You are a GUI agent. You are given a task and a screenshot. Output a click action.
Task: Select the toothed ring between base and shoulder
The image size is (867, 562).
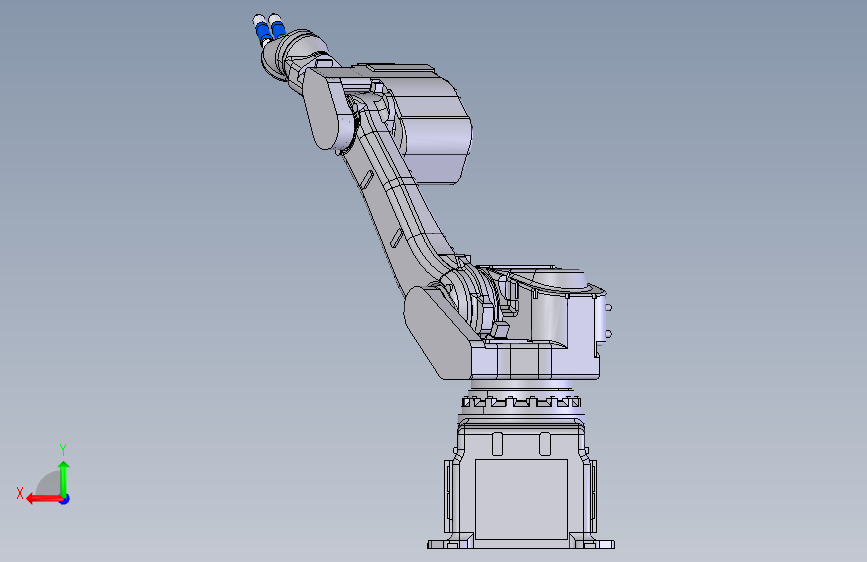click(521, 402)
